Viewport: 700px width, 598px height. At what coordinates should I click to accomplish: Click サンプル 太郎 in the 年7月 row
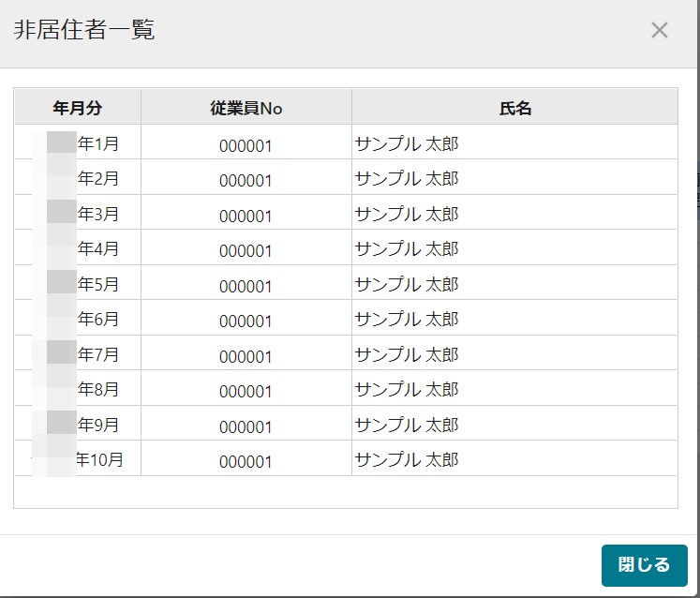click(407, 354)
